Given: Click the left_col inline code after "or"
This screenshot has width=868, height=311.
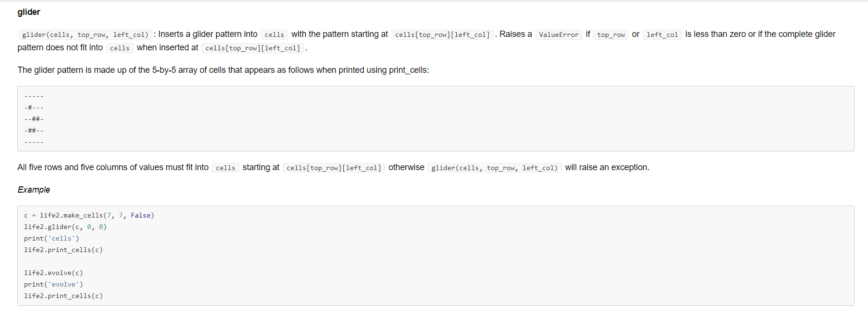Looking at the screenshot, I should (662, 35).
